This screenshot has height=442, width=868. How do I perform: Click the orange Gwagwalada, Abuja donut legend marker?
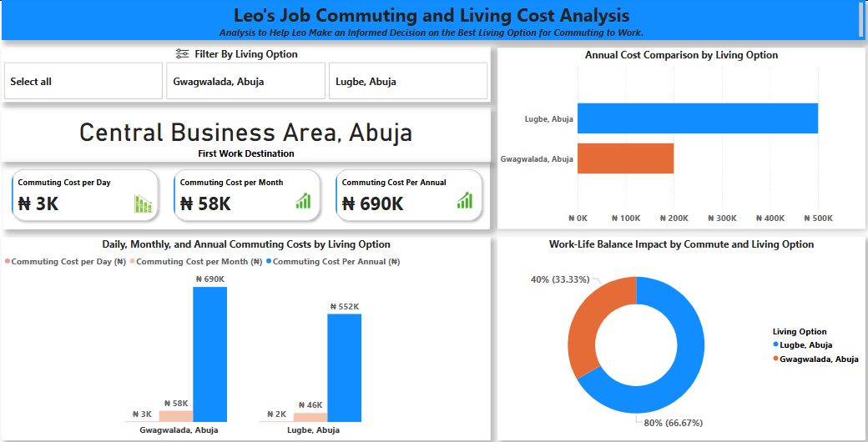point(775,359)
